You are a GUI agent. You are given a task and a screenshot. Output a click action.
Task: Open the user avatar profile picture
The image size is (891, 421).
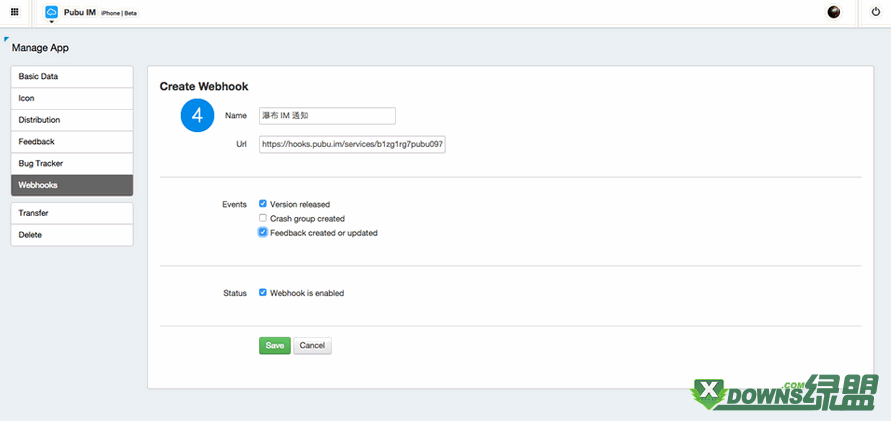point(834,12)
